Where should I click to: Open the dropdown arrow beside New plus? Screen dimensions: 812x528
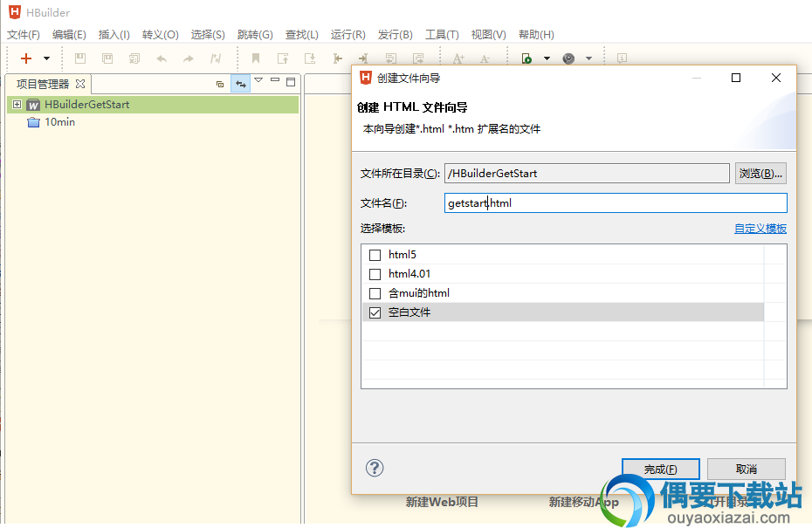coord(46,58)
